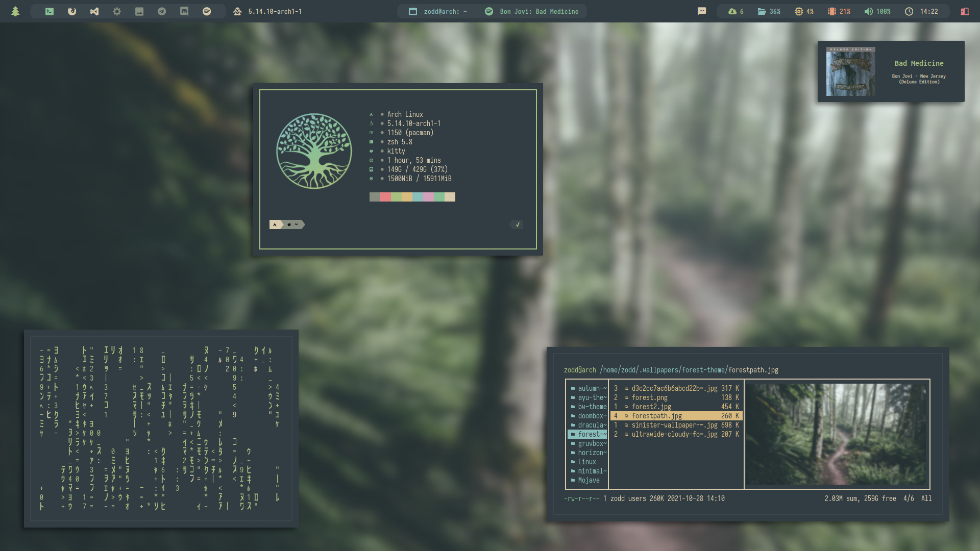980x551 pixels.
Task: Open the pine tree main menu
Action: click(x=15, y=11)
